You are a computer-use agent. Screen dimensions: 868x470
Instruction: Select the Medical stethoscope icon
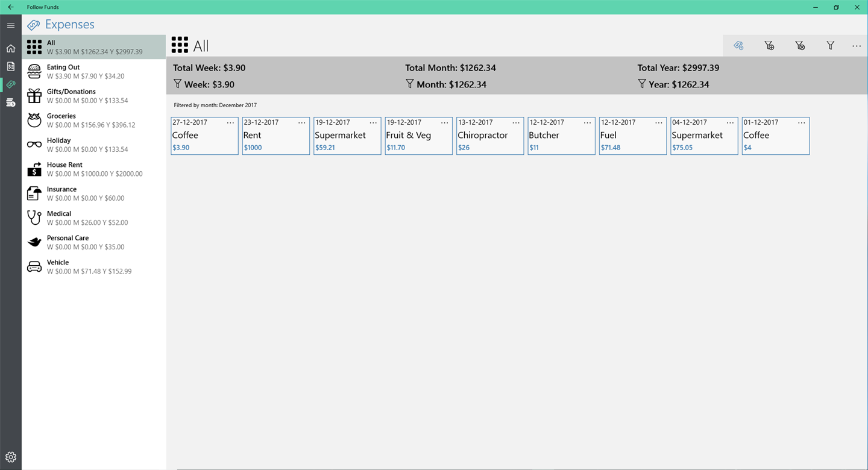click(34, 218)
